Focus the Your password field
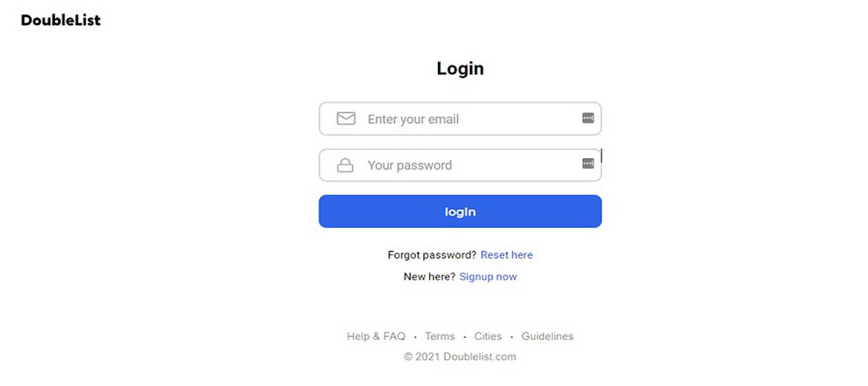The width and height of the screenshot is (868, 386). 460,165
